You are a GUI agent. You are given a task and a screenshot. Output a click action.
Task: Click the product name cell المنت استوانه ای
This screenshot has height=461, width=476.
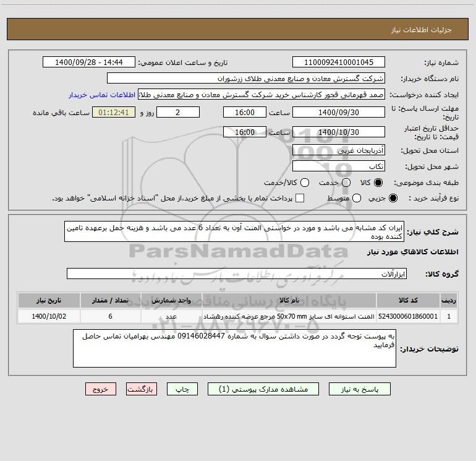(x=289, y=316)
